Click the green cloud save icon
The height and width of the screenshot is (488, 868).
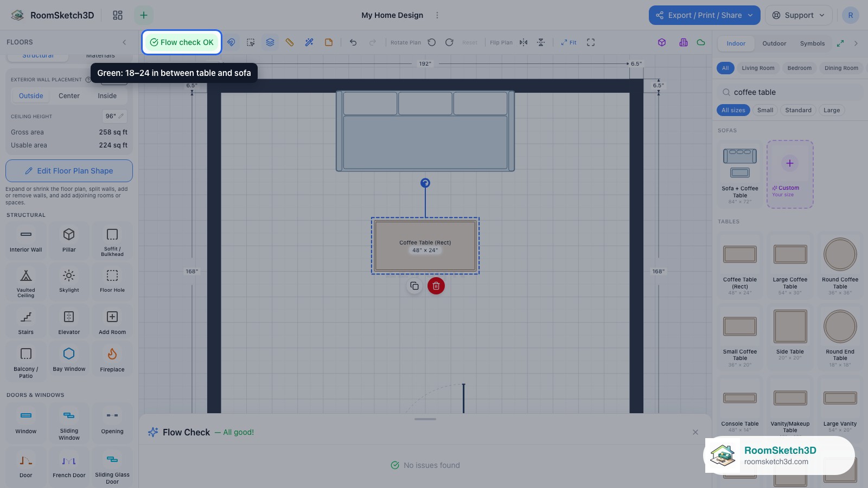701,42
